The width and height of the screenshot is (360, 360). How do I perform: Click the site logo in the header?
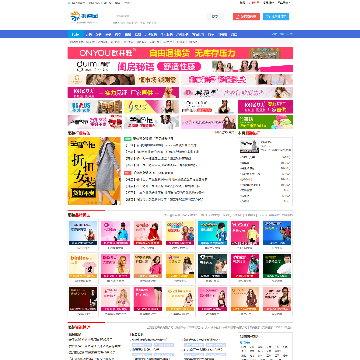(84, 16)
